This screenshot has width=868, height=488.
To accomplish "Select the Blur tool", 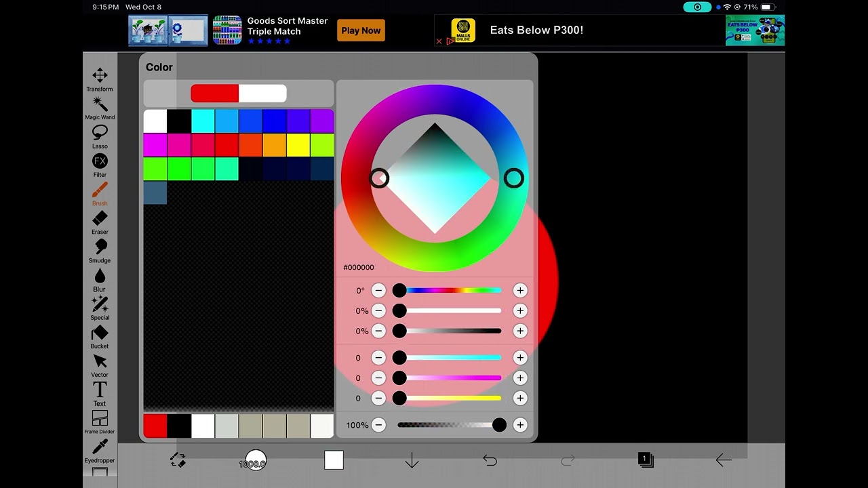I will point(100,279).
